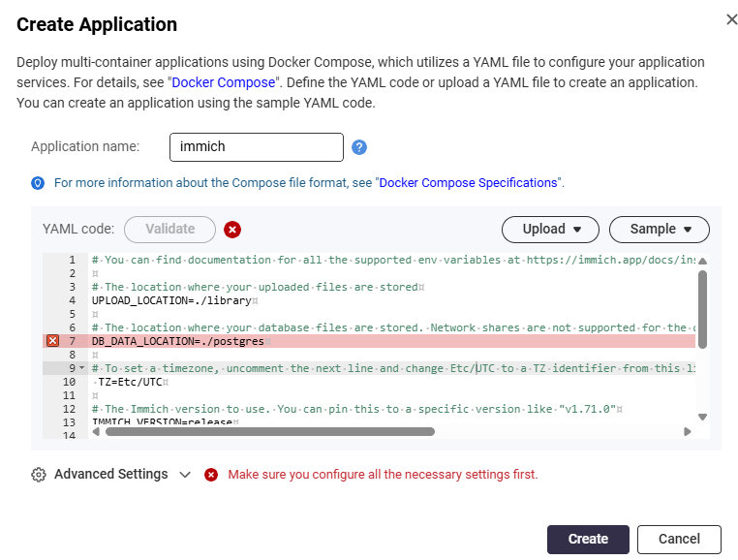Click the editor scroll up arrow
The height and width of the screenshot is (560, 738).
[x=703, y=261]
